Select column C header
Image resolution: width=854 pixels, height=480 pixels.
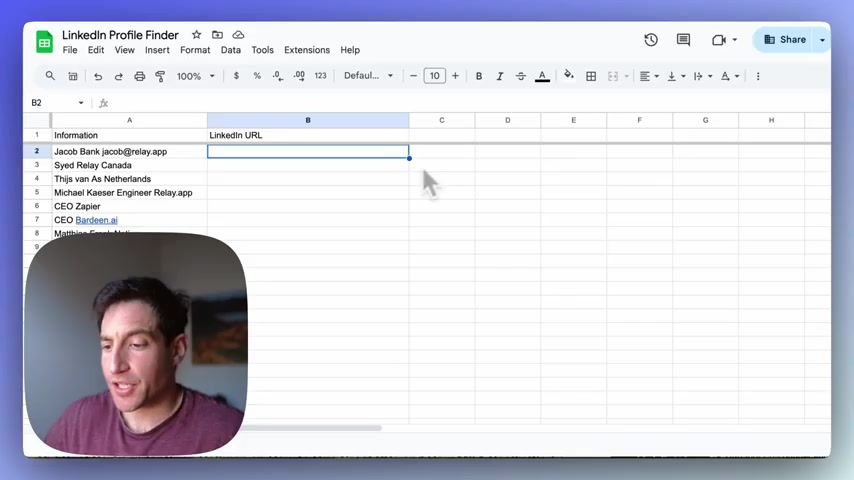click(x=442, y=120)
